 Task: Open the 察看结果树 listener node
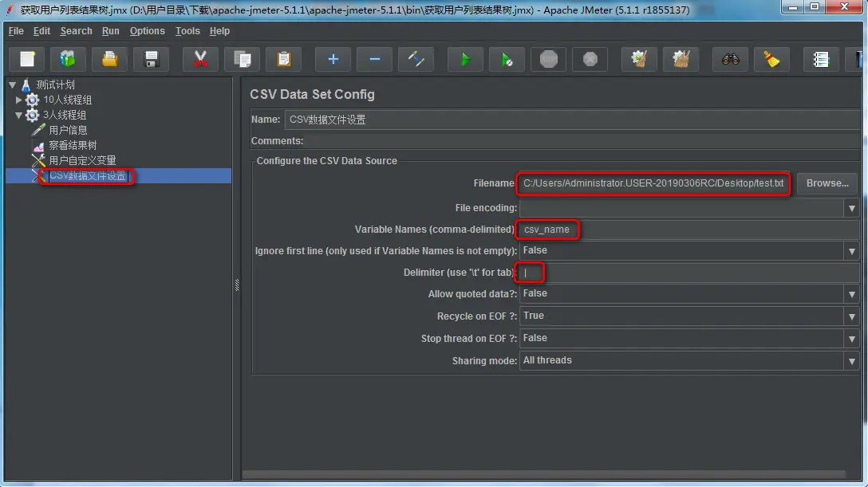[73, 145]
